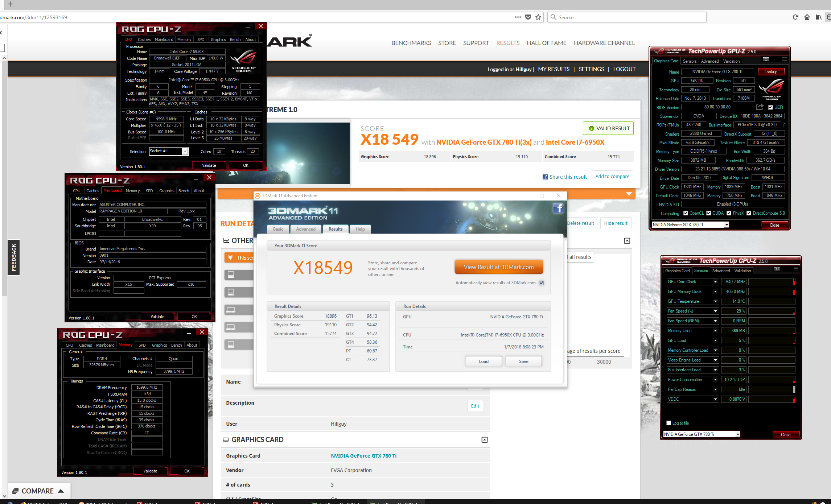
Task: Save page to Pocket icon
Action: pos(528,17)
